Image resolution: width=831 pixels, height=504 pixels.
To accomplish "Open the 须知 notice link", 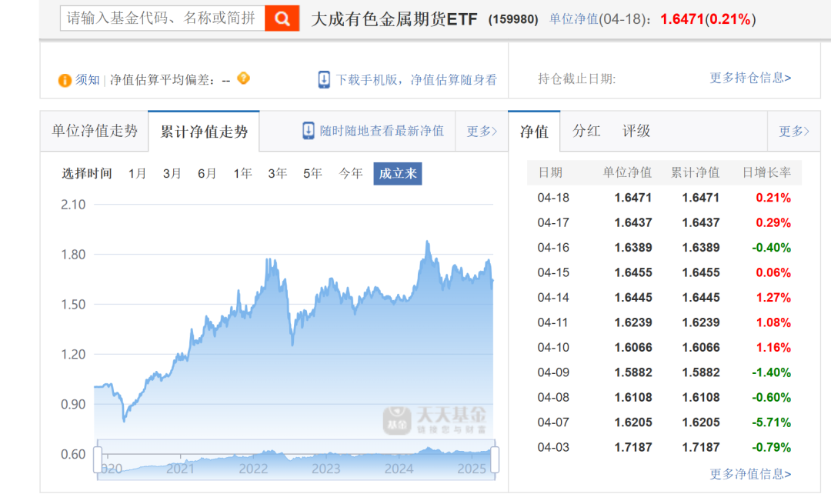I will click(88, 80).
